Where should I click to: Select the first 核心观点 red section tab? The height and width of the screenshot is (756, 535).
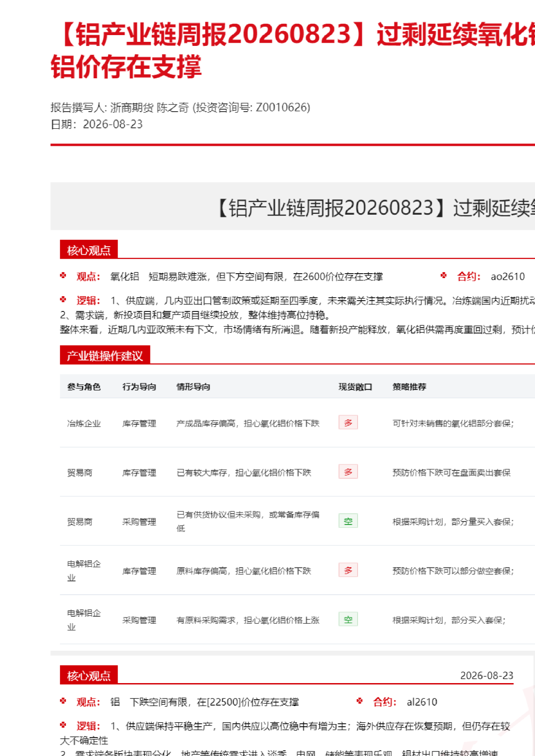[89, 250]
